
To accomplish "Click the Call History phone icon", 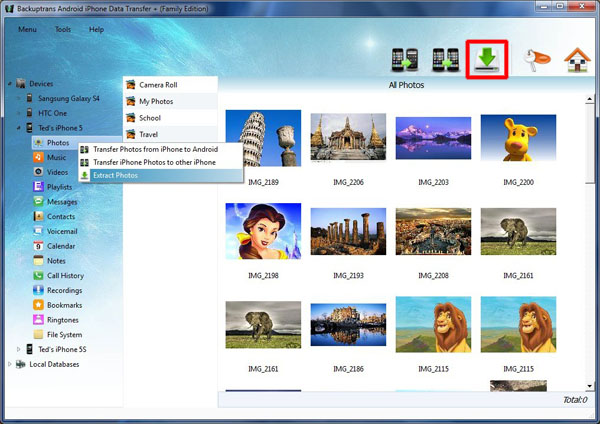I will (x=38, y=275).
